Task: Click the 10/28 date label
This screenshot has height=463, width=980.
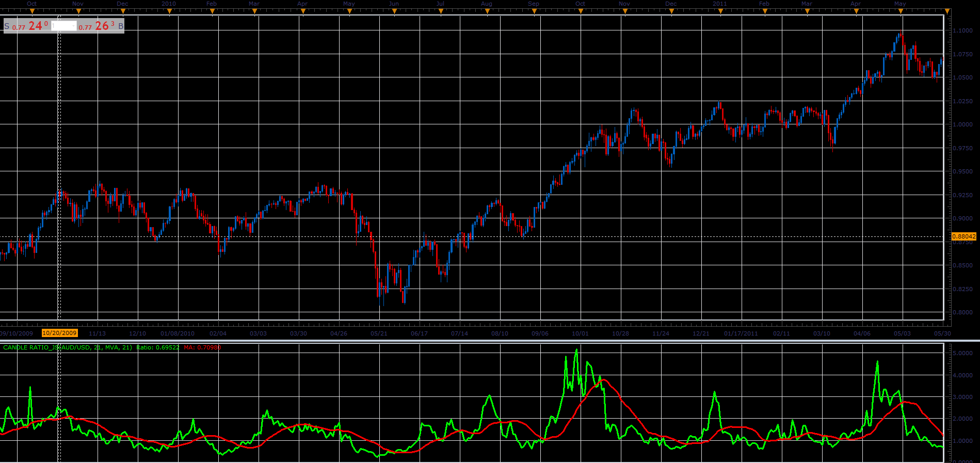Action: point(621,333)
